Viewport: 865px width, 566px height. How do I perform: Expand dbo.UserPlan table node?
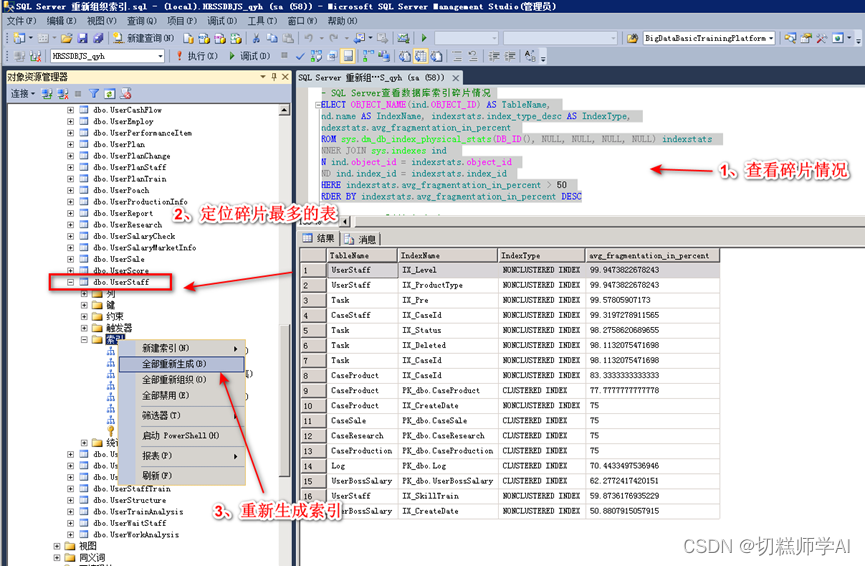(x=71, y=144)
